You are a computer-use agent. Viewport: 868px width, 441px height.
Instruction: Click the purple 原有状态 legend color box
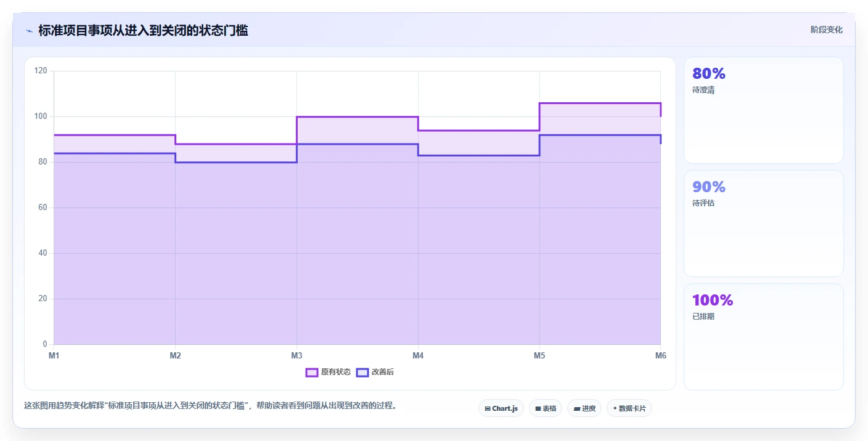coord(312,372)
